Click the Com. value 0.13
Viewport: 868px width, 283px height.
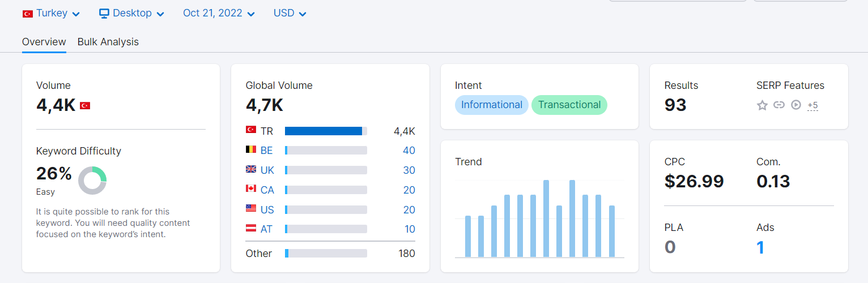(773, 181)
